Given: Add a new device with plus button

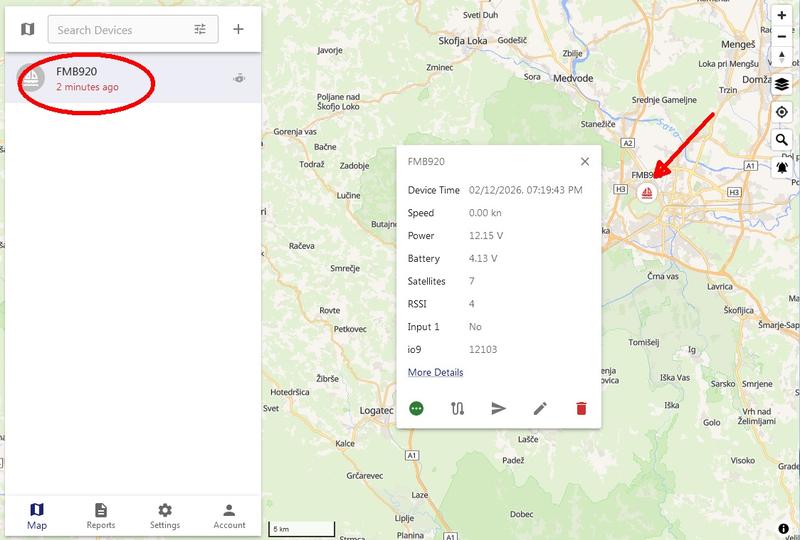Looking at the screenshot, I should click(238, 29).
